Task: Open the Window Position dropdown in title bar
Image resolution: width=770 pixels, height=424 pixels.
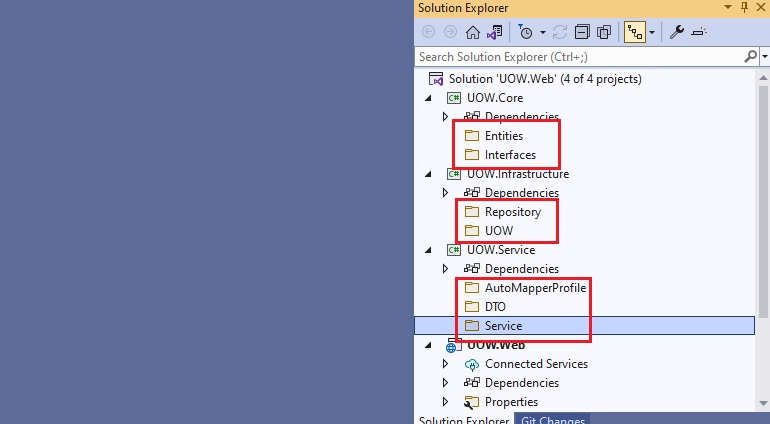Action: (x=728, y=7)
